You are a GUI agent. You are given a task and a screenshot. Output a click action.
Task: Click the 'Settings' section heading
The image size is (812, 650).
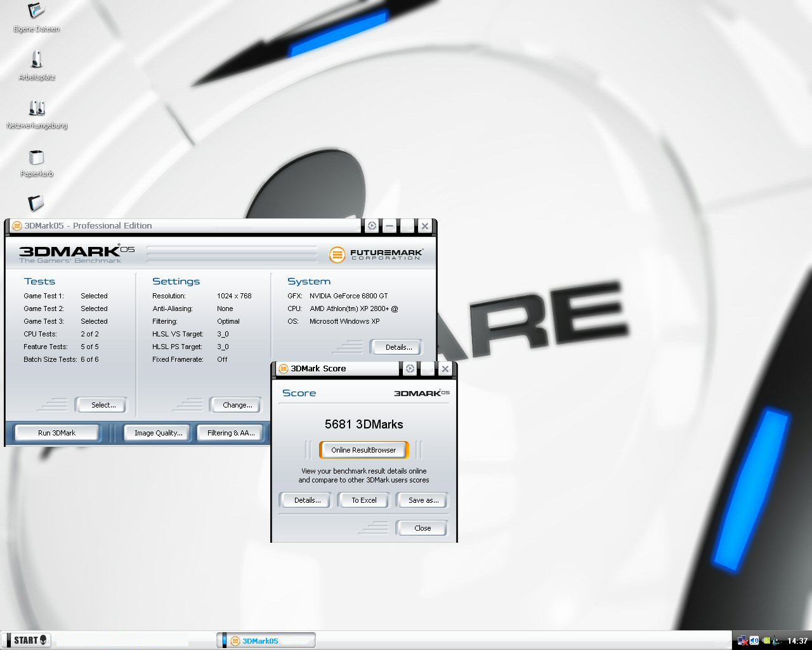tap(176, 281)
